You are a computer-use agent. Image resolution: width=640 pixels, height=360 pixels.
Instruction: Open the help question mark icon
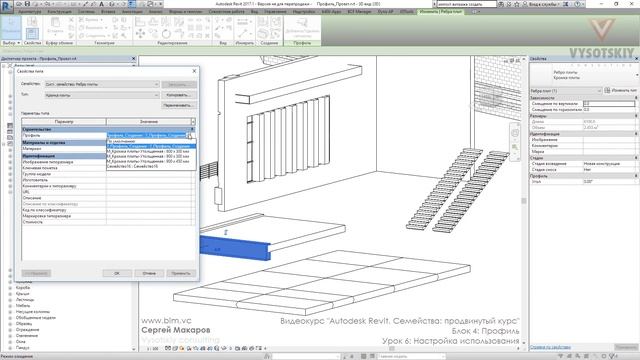577,4
